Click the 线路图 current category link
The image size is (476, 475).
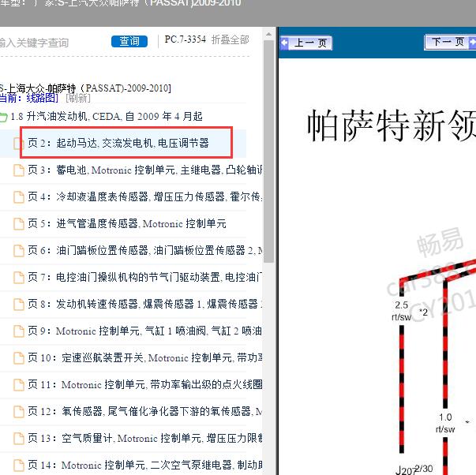point(43,98)
